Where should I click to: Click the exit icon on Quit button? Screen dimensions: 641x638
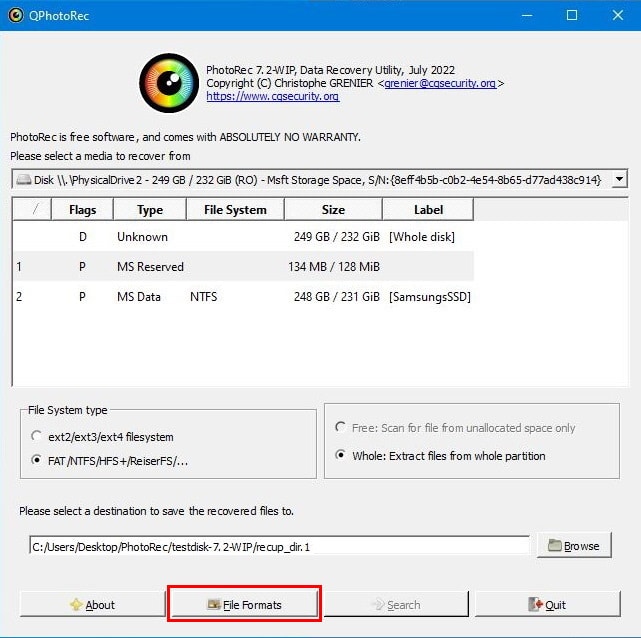[533, 605]
